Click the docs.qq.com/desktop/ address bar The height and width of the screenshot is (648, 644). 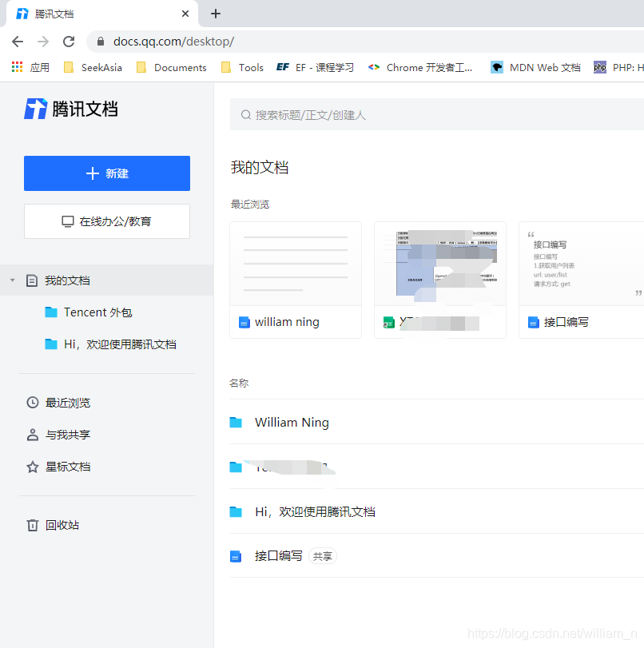(365, 42)
